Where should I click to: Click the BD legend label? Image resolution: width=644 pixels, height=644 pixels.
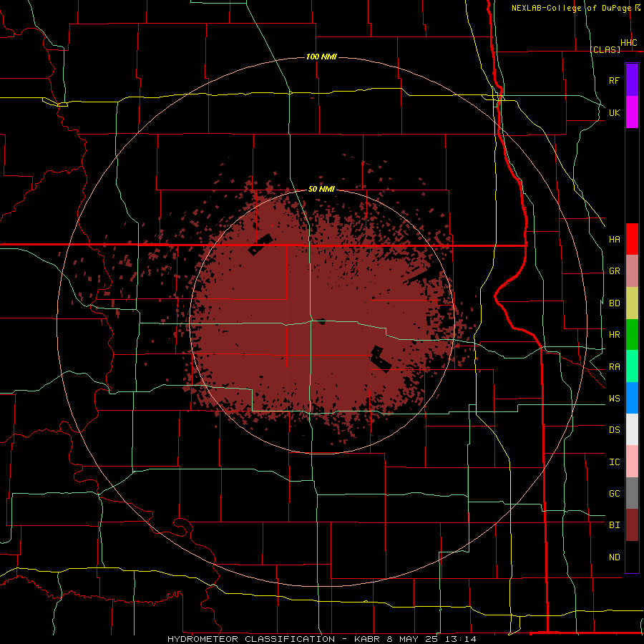pos(614,303)
